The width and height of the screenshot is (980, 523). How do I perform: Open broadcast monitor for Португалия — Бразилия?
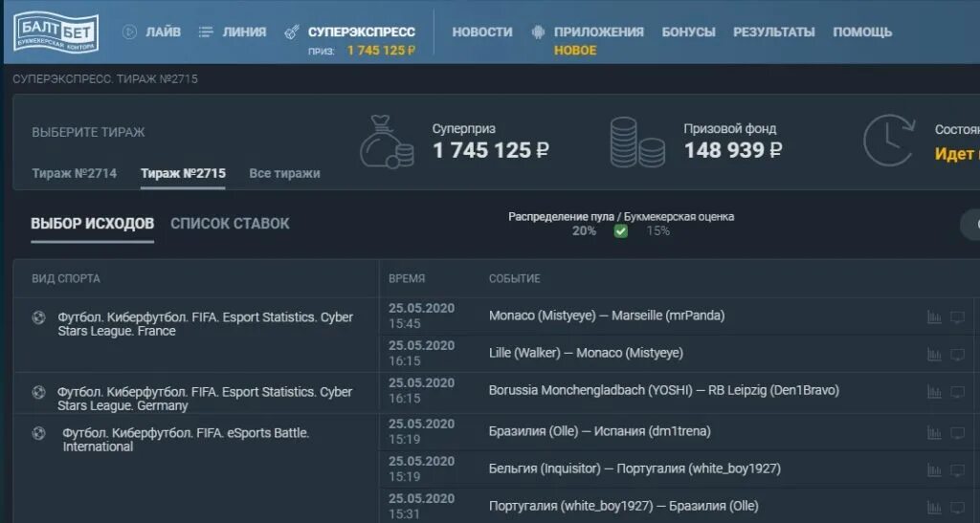(x=957, y=508)
